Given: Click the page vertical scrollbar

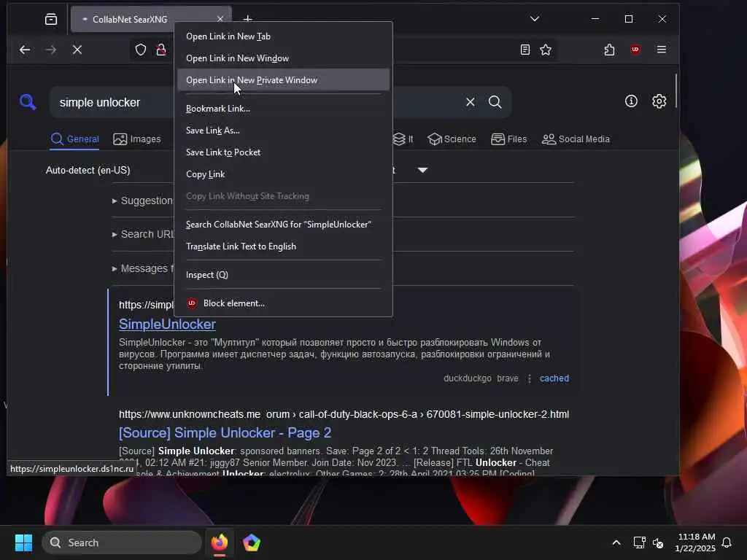Looking at the screenshot, I should [676, 91].
